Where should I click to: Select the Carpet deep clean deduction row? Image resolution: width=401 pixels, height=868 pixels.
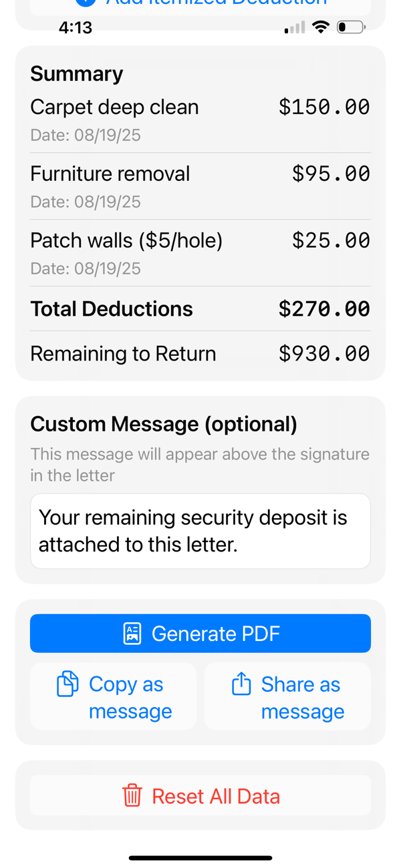pos(200,118)
